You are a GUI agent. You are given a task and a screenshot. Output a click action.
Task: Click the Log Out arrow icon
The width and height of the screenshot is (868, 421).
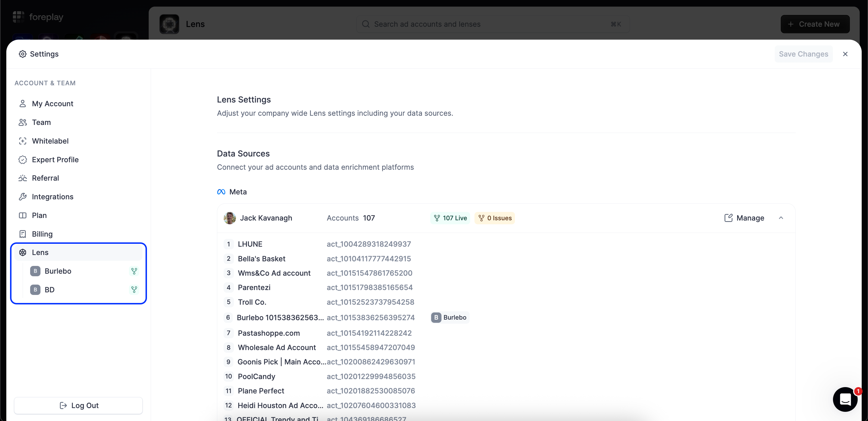pos(63,405)
